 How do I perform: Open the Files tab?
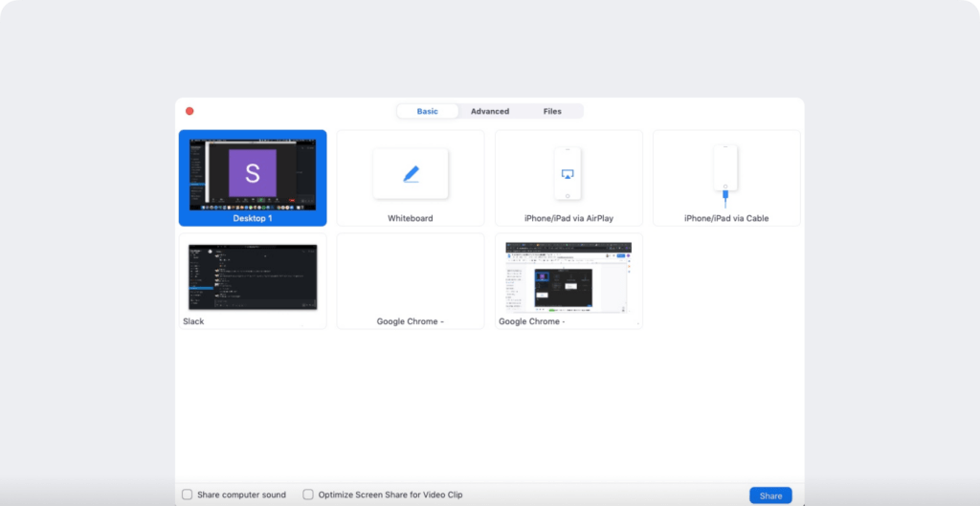pos(552,111)
